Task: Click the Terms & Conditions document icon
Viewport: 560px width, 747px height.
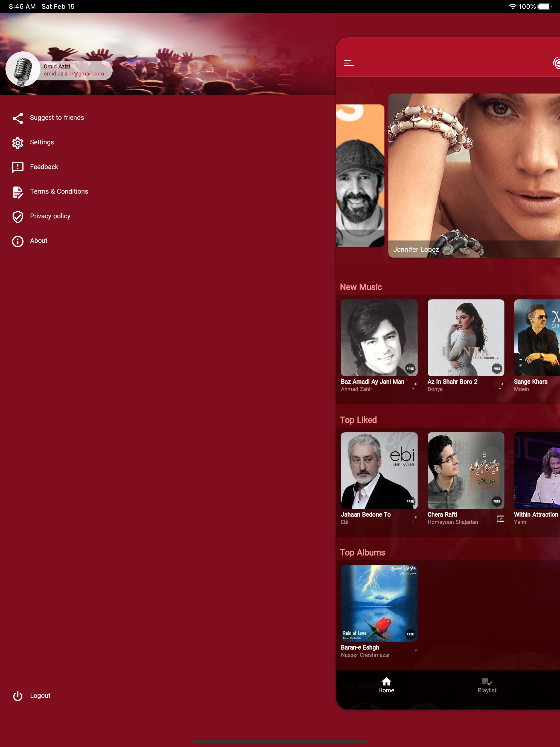Action: 17,192
